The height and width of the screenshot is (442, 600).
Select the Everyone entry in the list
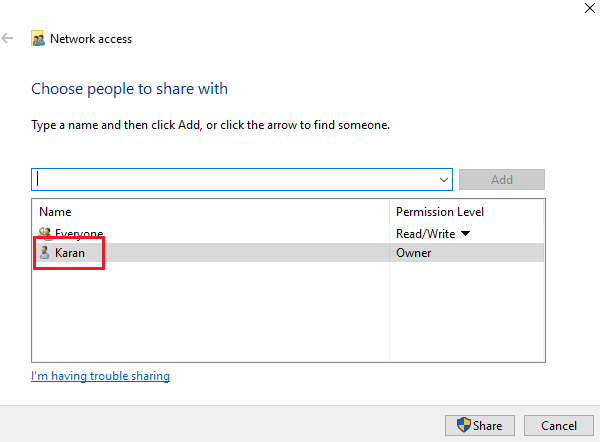click(80, 233)
